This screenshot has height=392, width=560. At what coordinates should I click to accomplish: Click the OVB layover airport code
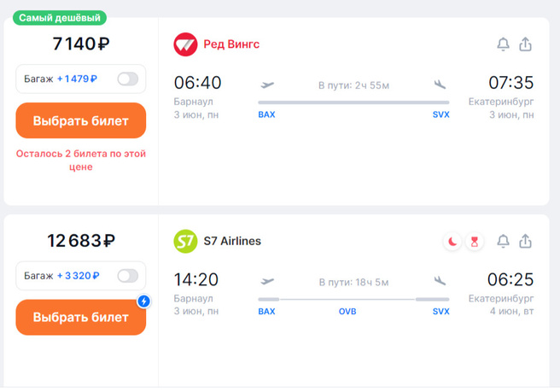coord(347,312)
